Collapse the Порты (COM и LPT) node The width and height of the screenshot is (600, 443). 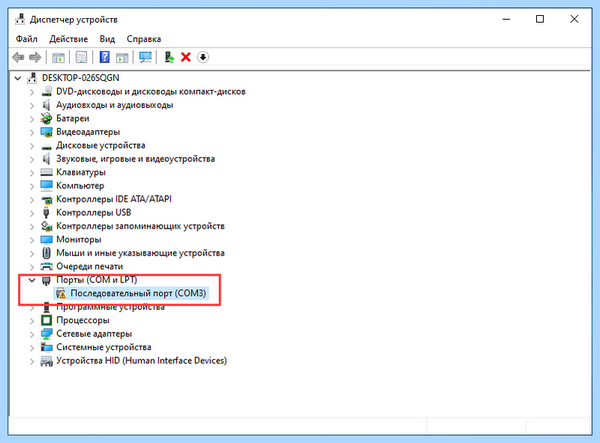(32, 280)
